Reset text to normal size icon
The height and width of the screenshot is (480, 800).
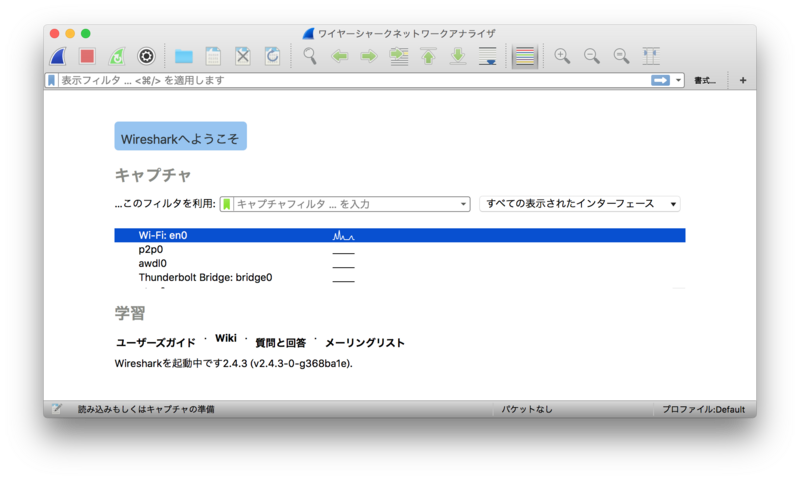(621, 56)
